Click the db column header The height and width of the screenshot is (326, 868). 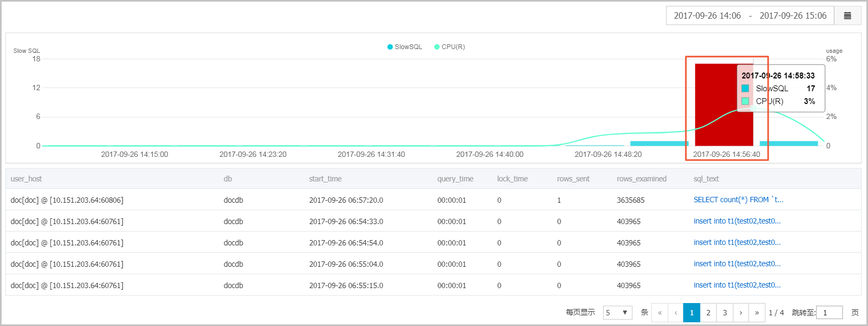point(228,179)
